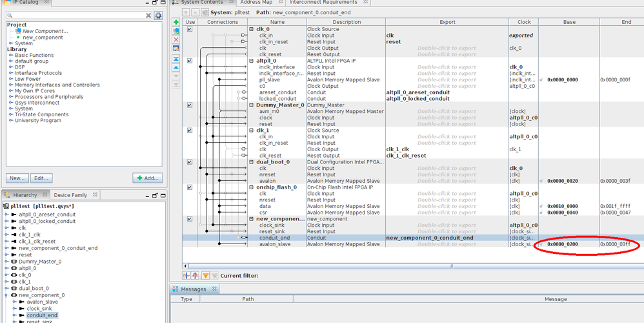Click the move-up arrow icon

tap(176, 67)
